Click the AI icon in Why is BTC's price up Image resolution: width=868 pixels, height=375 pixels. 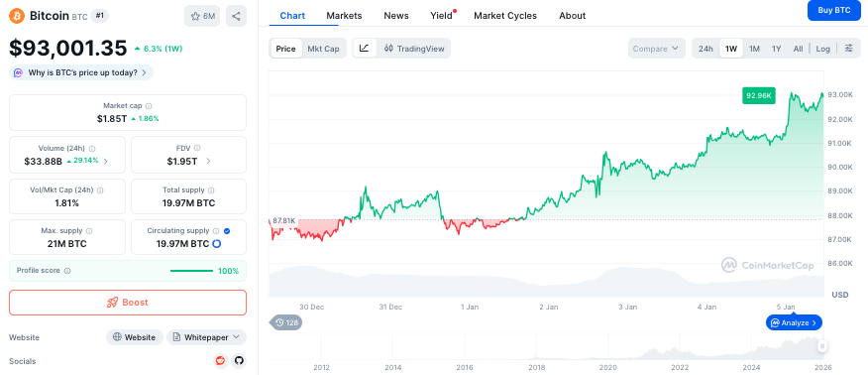pos(18,72)
